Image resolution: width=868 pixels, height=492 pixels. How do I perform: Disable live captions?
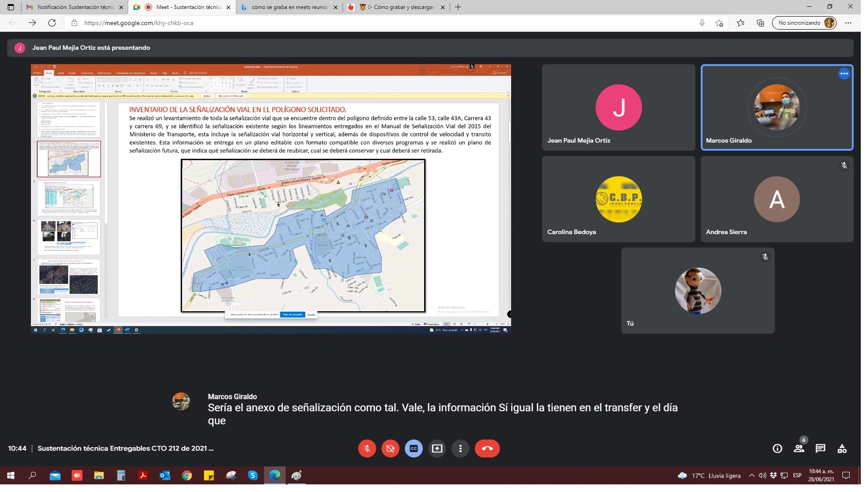[x=414, y=448]
